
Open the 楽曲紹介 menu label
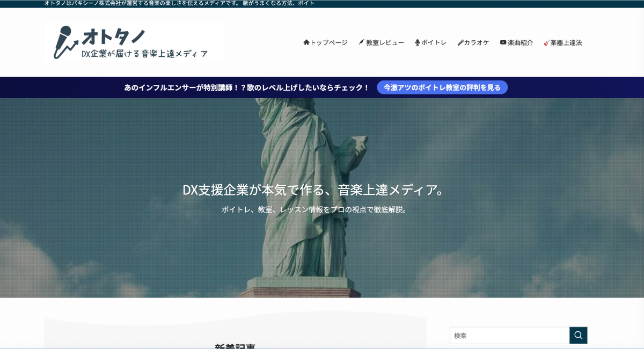click(x=520, y=42)
